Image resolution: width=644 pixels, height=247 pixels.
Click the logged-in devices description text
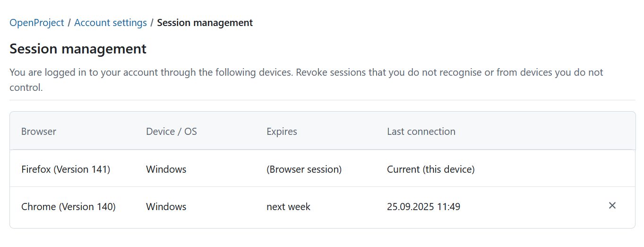click(x=306, y=73)
